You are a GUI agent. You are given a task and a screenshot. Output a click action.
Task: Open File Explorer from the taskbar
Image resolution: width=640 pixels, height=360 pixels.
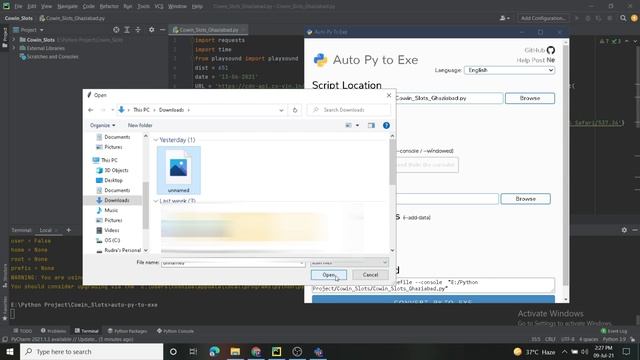235,352
